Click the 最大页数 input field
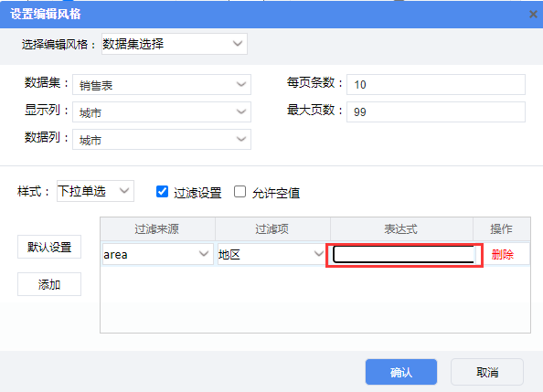 (436, 111)
